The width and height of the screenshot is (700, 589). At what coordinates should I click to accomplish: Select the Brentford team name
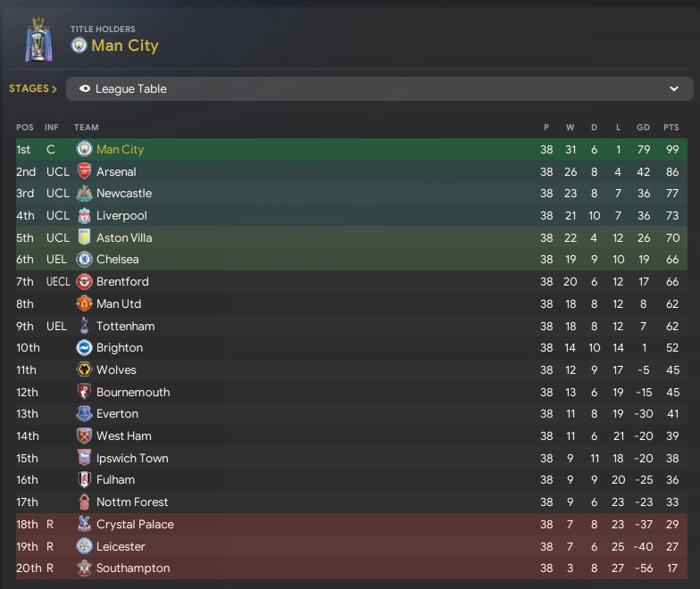click(122, 282)
